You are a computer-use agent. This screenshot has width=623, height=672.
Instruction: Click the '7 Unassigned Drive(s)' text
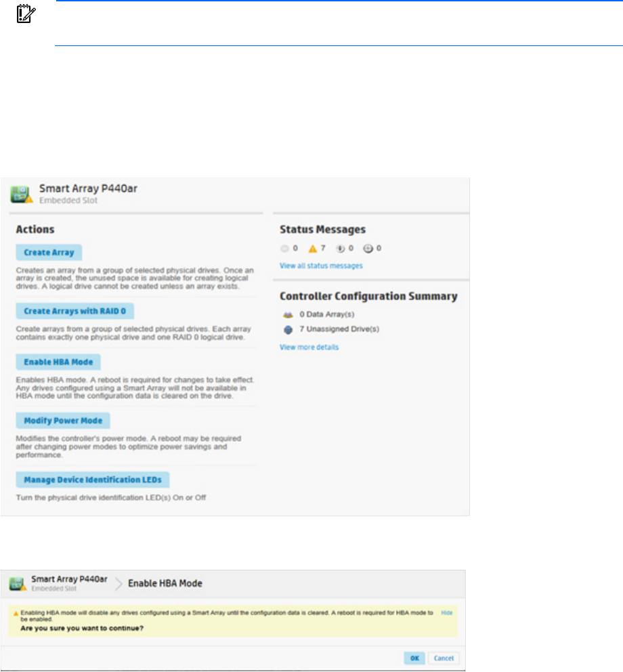pyautogui.click(x=339, y=329)
